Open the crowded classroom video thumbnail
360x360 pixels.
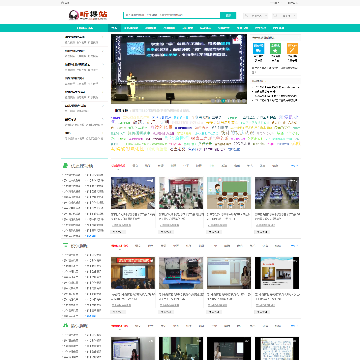[133, 193]
